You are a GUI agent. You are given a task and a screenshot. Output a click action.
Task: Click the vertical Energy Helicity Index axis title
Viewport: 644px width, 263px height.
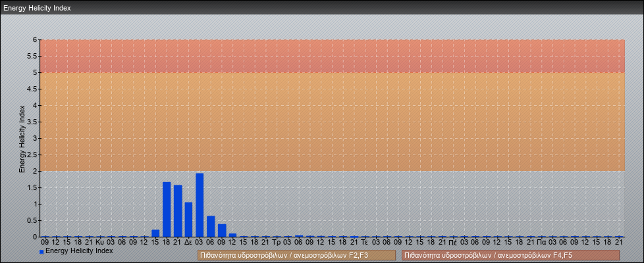tap(22, 138)
